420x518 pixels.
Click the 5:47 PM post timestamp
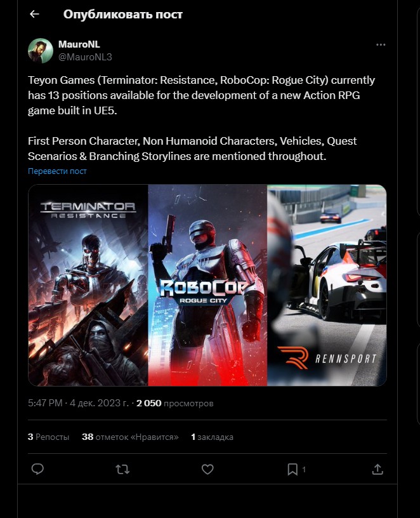coord(45,403)
